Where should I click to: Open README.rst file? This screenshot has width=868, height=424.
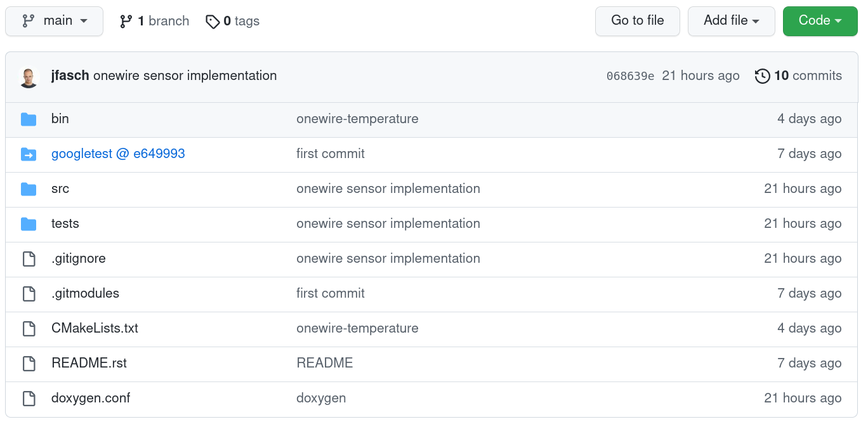point(89,363)
